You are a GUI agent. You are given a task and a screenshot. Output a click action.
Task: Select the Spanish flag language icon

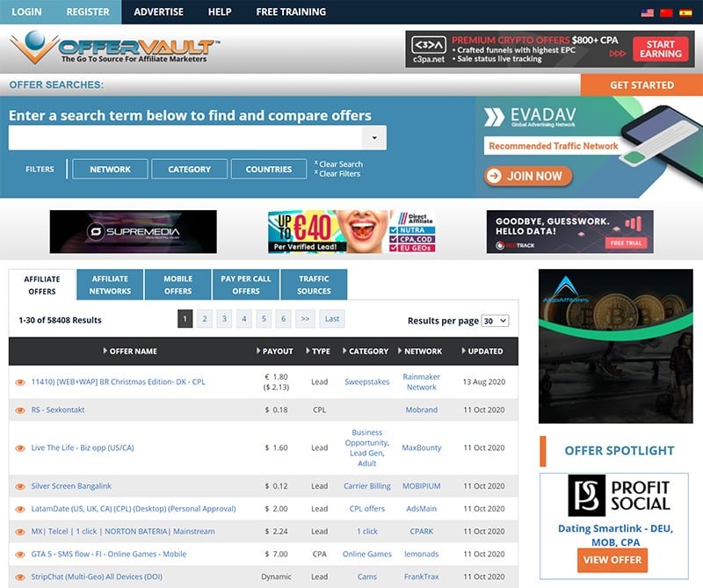[685, 12]
